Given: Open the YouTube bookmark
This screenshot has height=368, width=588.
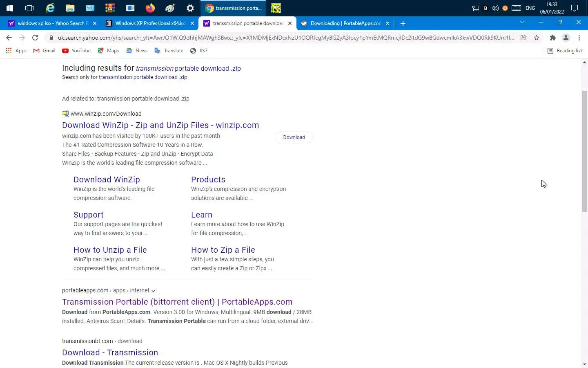Looking at the screenshot, I should 76,51.
